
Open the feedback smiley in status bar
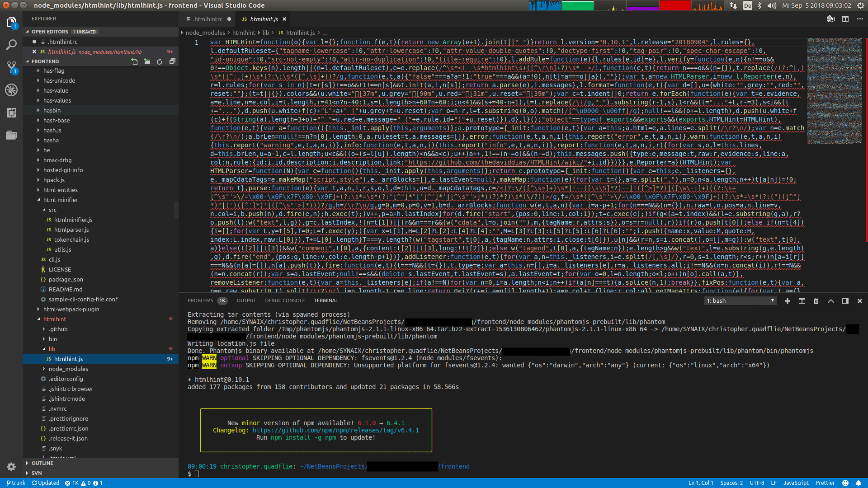click(845, 483)
